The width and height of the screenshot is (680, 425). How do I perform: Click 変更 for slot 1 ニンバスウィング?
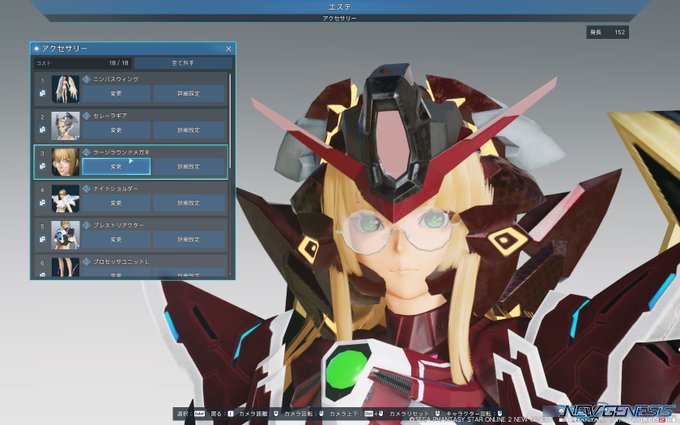pos(116,93)
